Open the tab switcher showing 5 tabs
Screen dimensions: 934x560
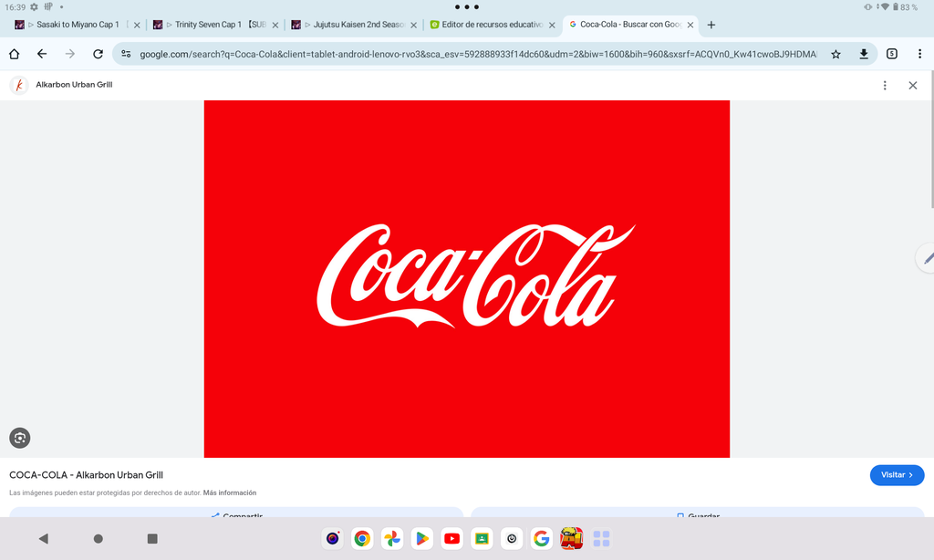892,54
